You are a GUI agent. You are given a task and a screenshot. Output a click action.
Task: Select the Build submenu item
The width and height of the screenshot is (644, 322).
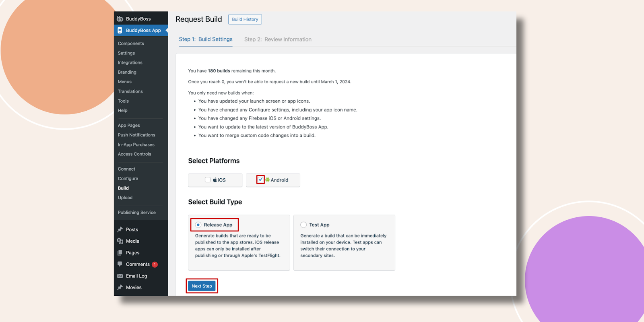pos(123,188)
